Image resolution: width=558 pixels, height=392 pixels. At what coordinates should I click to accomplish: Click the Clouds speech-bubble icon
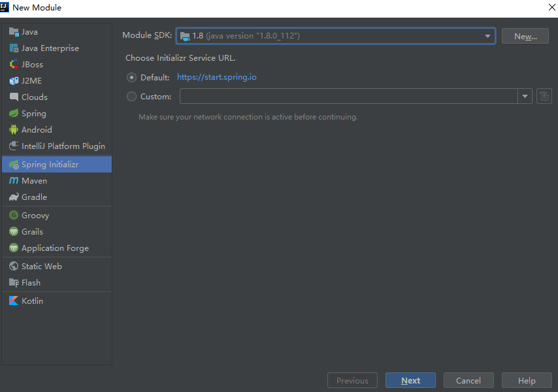coord(14,97)
